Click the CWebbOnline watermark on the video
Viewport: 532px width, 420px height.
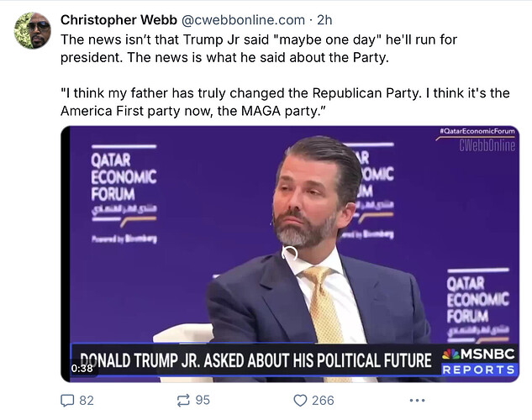coord(487,146)
